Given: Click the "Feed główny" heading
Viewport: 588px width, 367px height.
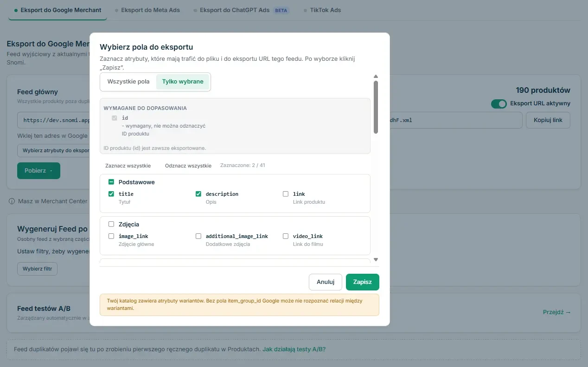Looking at the screenshot, I should click(38, 92).
